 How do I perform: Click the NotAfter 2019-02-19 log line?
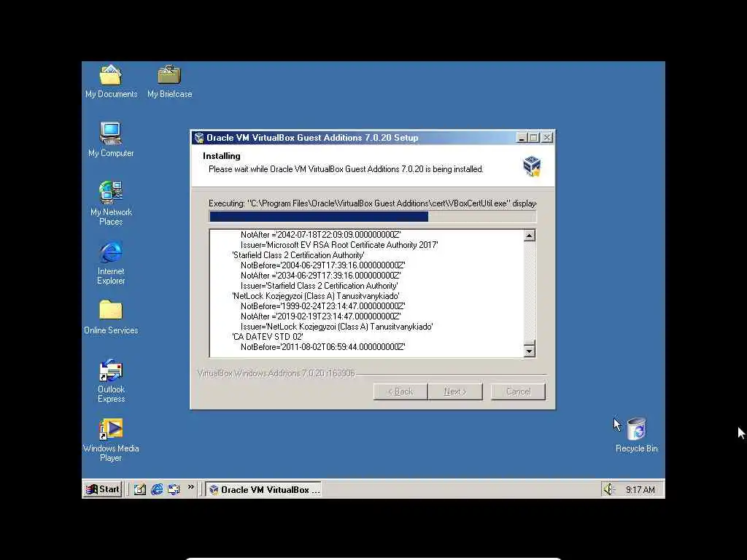[x=321, y=316]
